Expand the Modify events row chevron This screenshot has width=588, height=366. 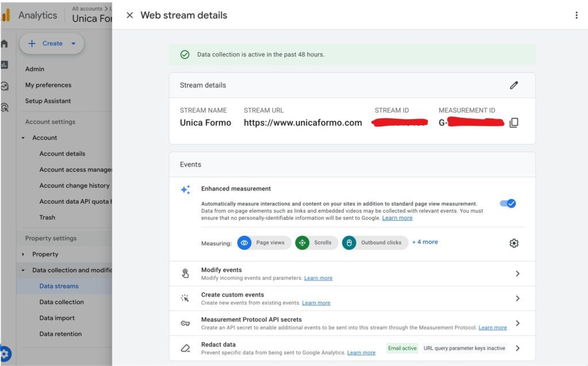[517, 274]
